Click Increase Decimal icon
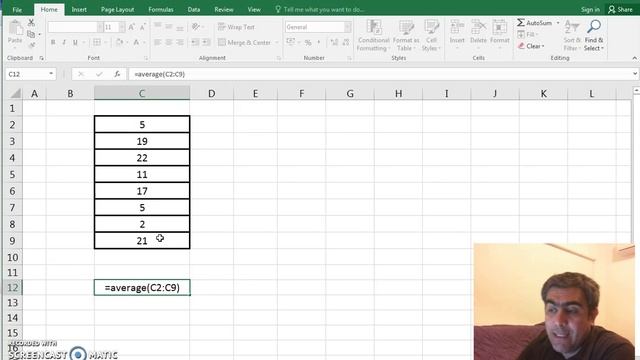This screenshot has height=360, width=640. [334, 42]
